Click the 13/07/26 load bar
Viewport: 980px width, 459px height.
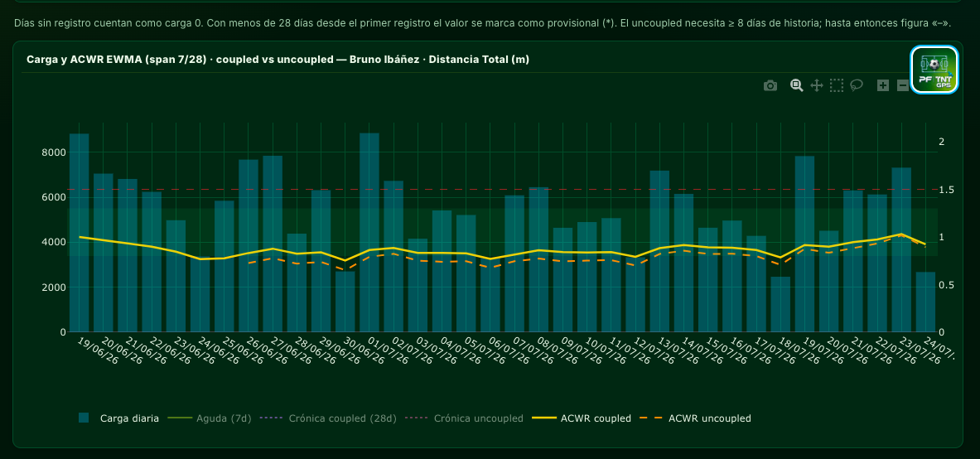tap(659, 251)
